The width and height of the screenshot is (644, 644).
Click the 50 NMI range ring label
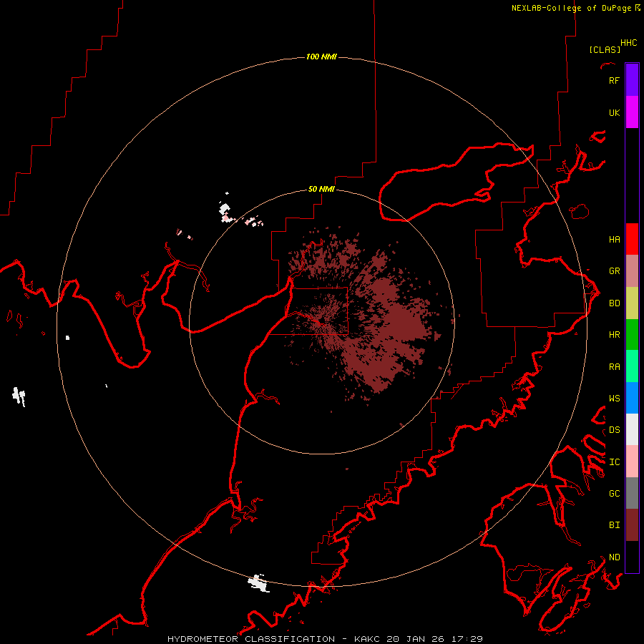[321, 189]
